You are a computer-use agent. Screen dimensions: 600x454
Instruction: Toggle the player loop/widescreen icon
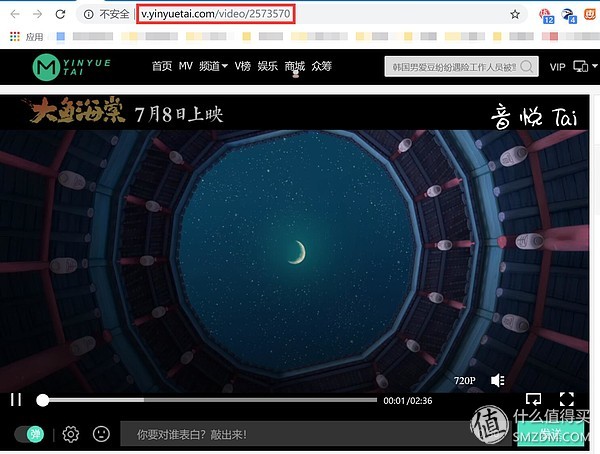coord(533,399)
